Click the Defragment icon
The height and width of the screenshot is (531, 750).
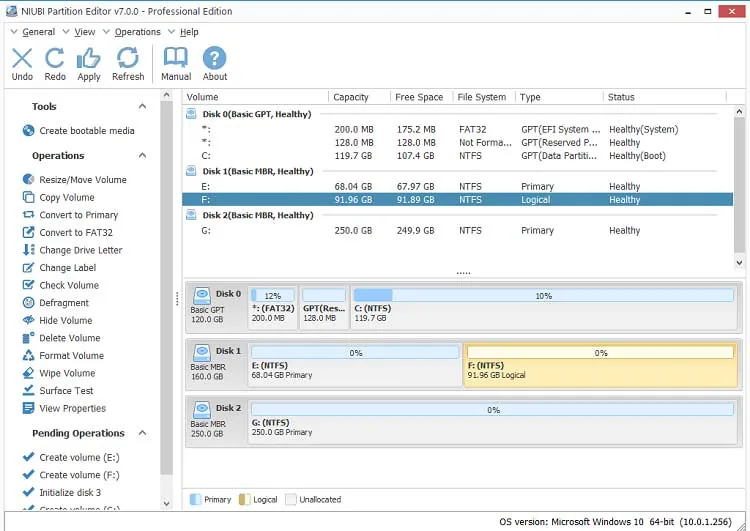tap(28, 302)
